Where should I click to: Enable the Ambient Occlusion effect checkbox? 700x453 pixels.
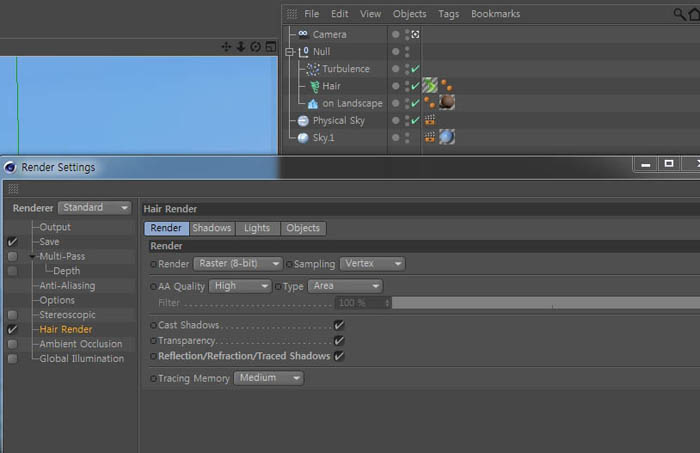tap(12, 344)
